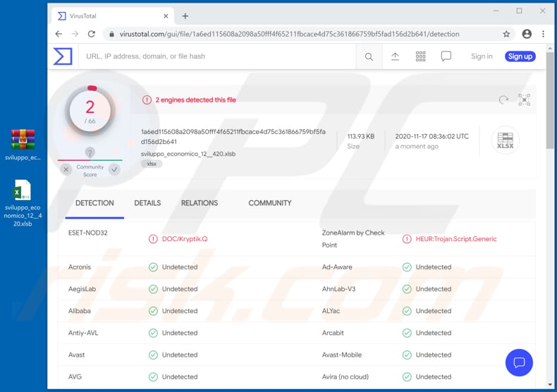The height and width of the screenshot is (392, 557).
Task: Click the page vertical scrollbar
Action: 550,101
